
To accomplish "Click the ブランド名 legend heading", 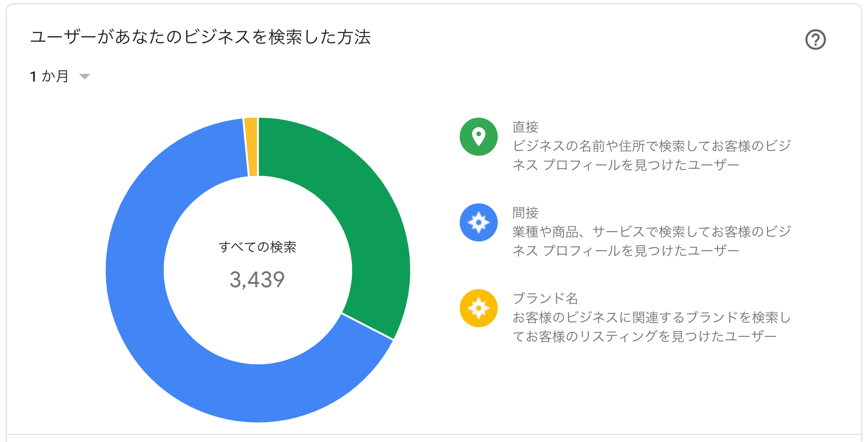I will click(545, 299).
